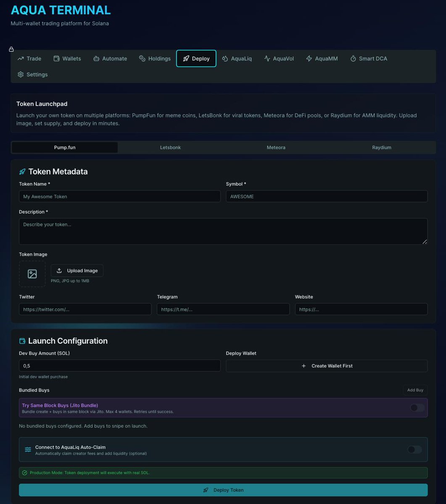Click the Twitter URL field
The width and height of the screenshot is (446, 504).
click(85, 309)
